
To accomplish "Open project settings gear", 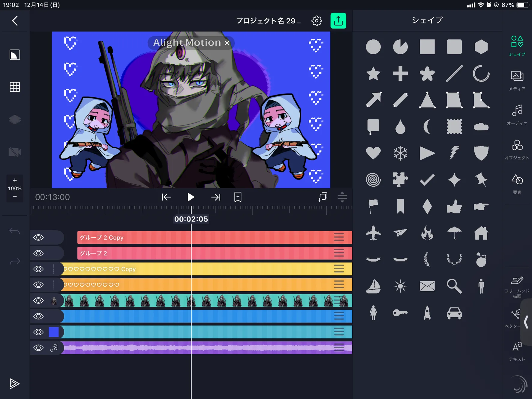I will click(317, 21).
